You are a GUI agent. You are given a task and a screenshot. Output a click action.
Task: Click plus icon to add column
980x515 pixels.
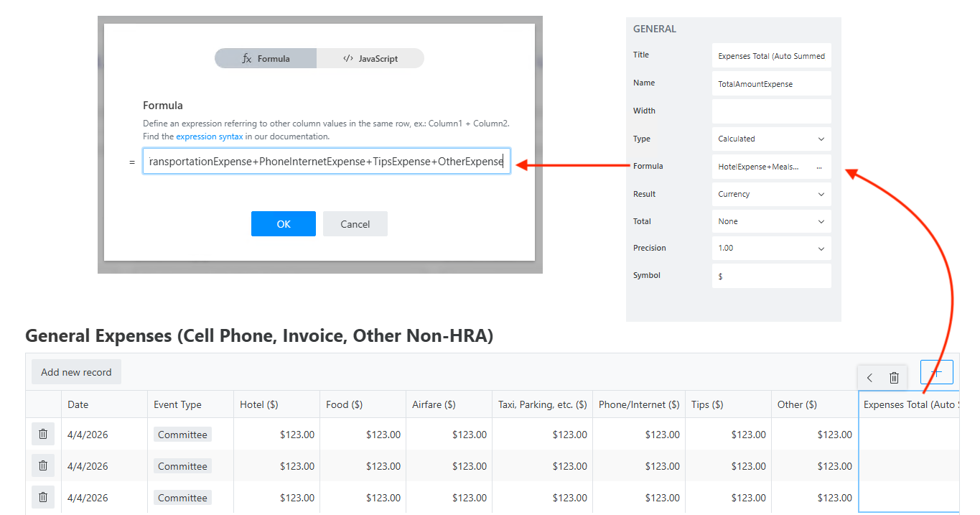936,372
